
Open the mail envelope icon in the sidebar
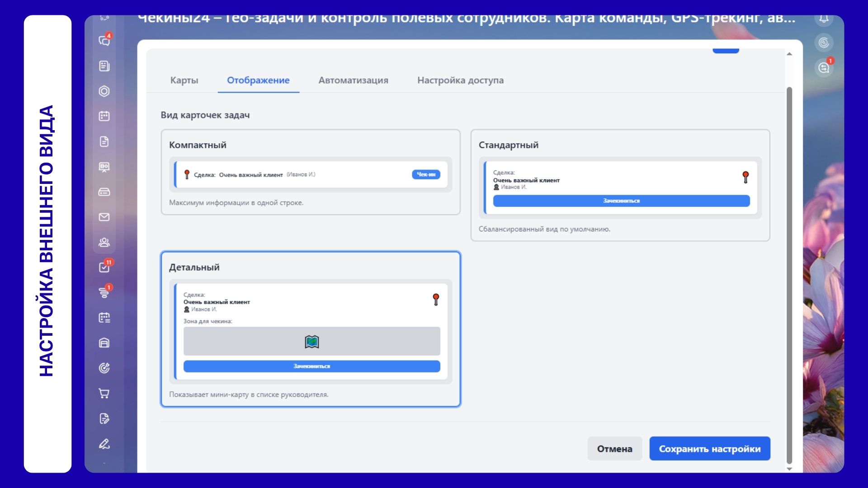click(x=104, y=217)
